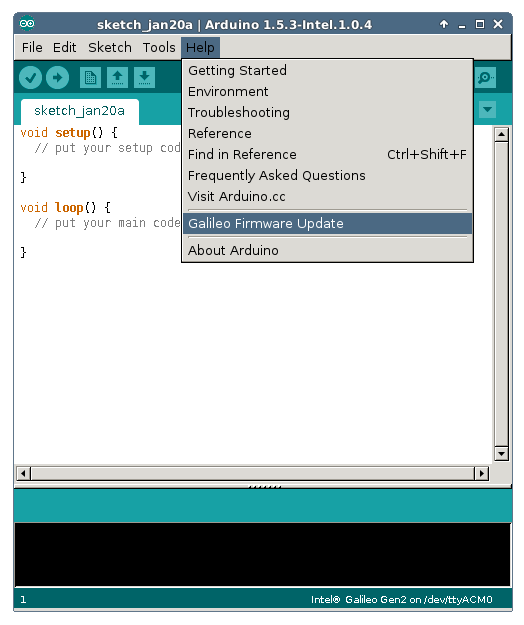Launch Galileo Firmware Update
Image resolution: width=524 pixels, height=625 pixels.
(328, 224)
